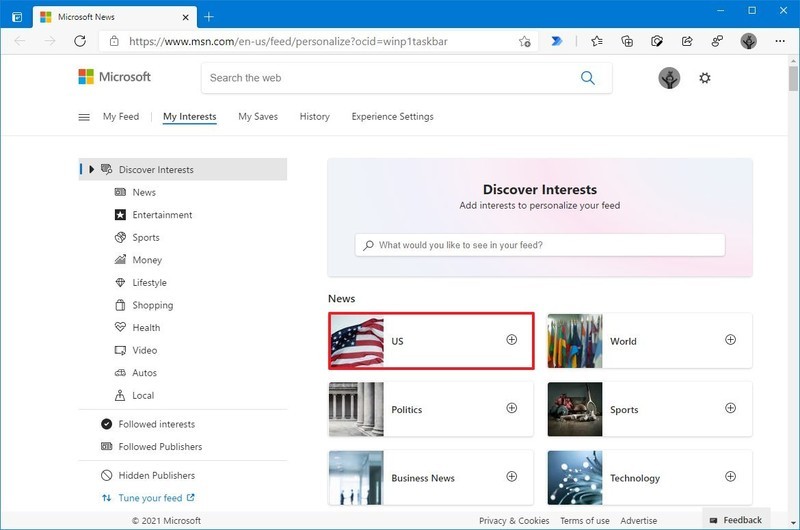Click the Advertise footer link
800x530 pixels.
[x=639, y=521]
